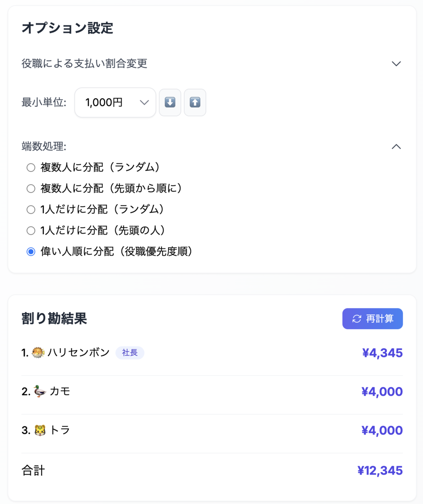Click the up arrow unit button
Screen dimensions: 423x504
(195, 102)
